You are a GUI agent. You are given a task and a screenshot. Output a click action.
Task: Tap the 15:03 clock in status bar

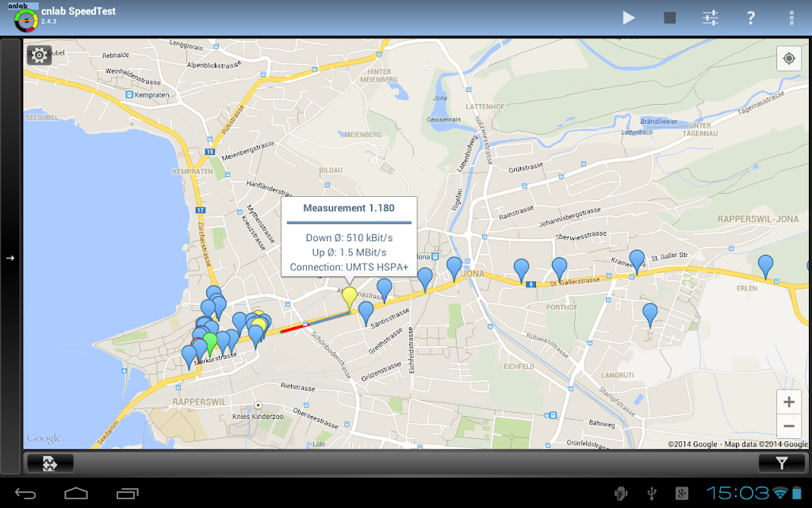tap(738, 492)
